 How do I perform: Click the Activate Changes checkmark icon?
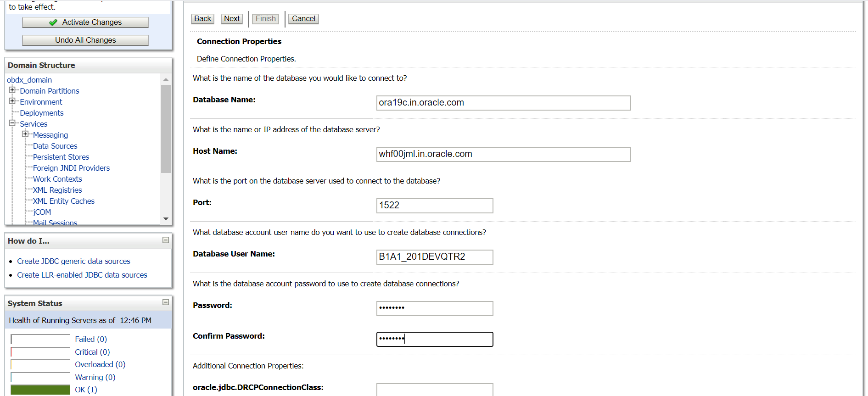(x=53, y=22)
